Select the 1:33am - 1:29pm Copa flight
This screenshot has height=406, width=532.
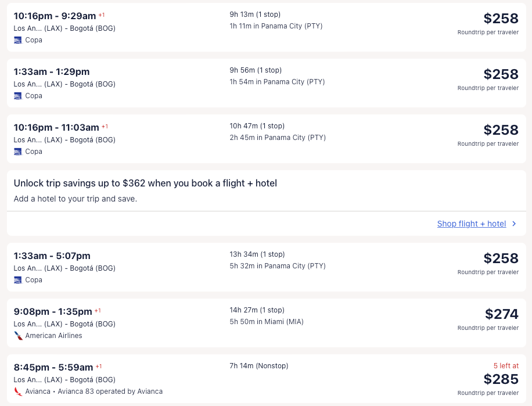pyautogui.click(x=52, y=72)
